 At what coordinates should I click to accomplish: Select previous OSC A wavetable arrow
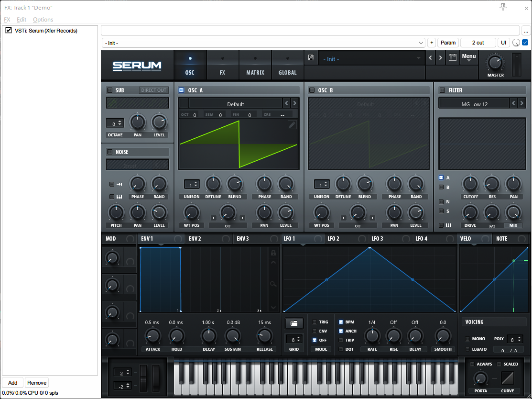286,103
